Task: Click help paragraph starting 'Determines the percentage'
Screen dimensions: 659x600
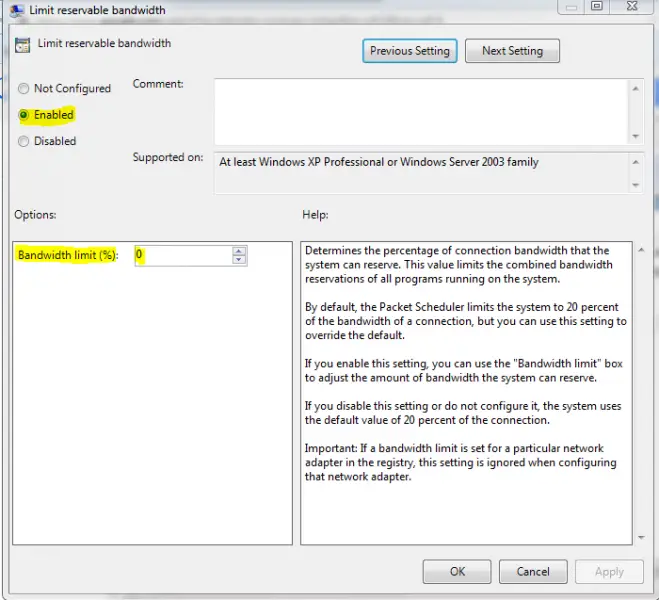Action: click(x=459, y=265)
